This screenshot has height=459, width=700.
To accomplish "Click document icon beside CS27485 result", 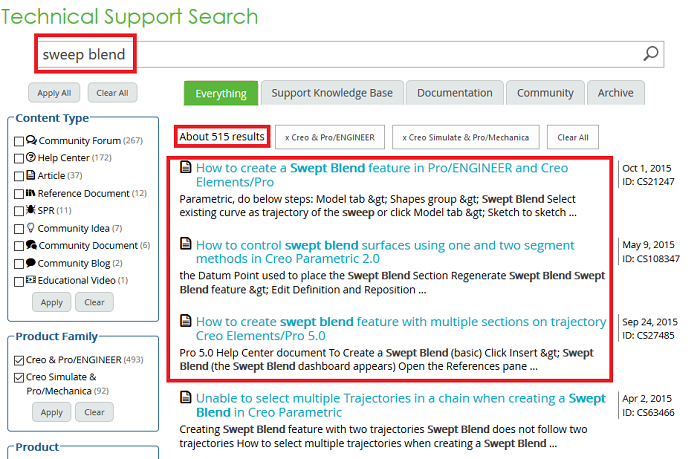I will coord(185,321).
